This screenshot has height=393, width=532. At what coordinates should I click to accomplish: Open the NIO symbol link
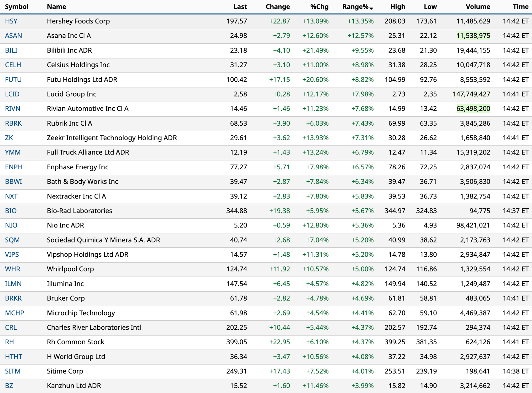tap(11, 225)
